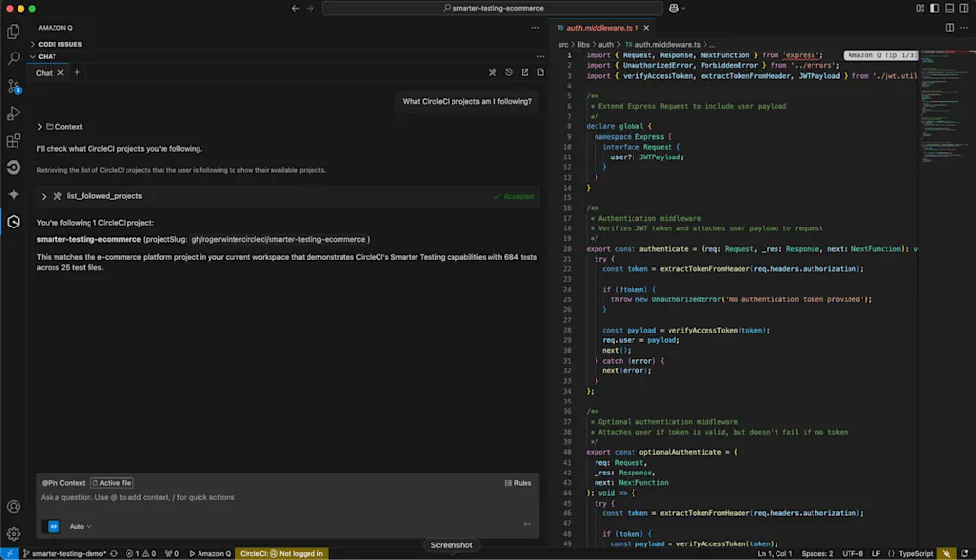Open the Manage gear icon
Image resolution: width=976 pixels, height=560 pixels.
[14, 534]
